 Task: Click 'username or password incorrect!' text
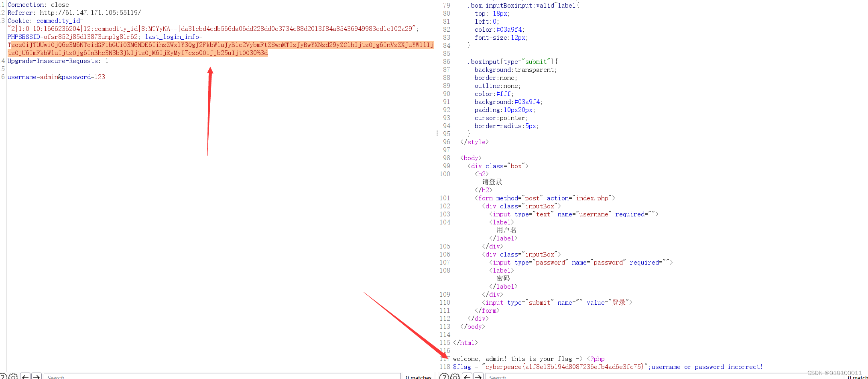click(x=707, y=367)
